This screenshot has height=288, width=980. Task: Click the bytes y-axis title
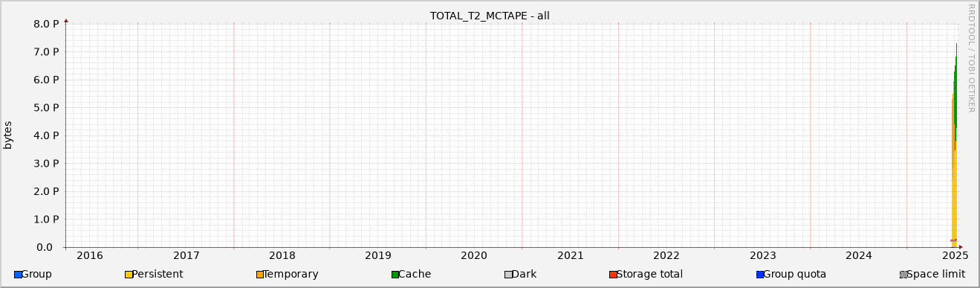[8, 135]
